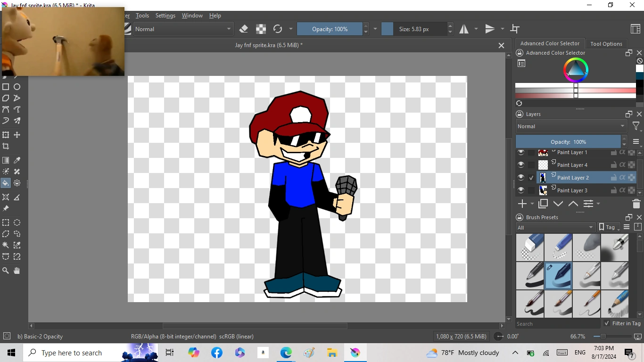644x362 pixels.
Task: Choose the Gradient tool
Action: tap(6, 160)
